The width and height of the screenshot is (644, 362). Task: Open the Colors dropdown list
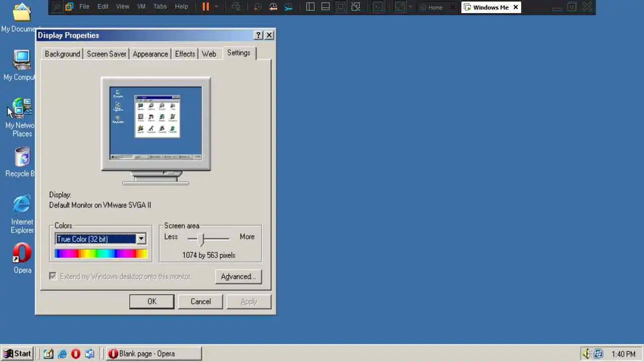(141, 239)
